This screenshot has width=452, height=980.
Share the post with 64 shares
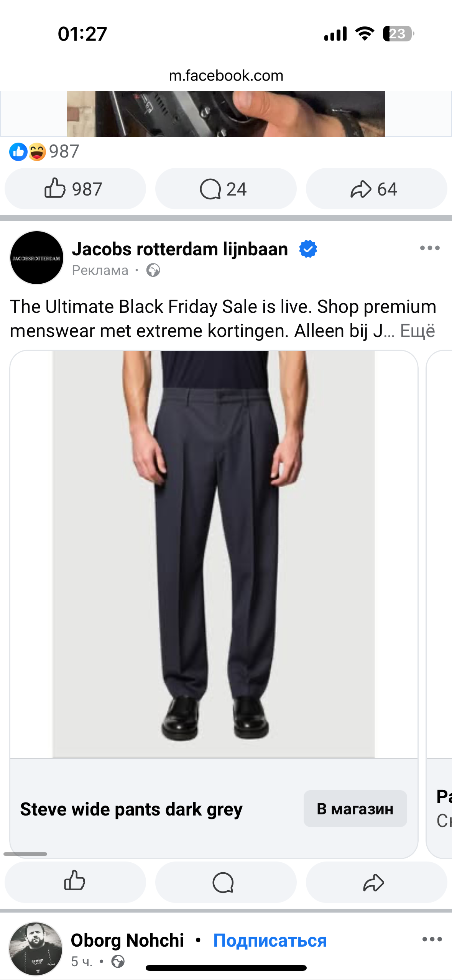pos(376,189)
